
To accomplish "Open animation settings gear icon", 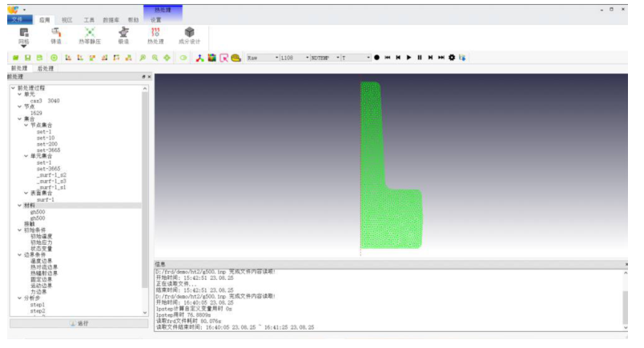I will tap(452, 58).
